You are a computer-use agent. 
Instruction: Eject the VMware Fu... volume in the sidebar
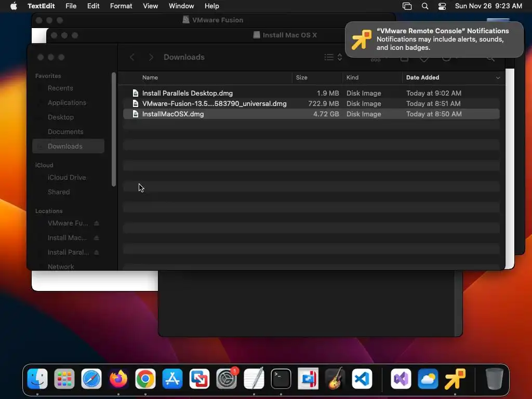(x=96, y=223)
